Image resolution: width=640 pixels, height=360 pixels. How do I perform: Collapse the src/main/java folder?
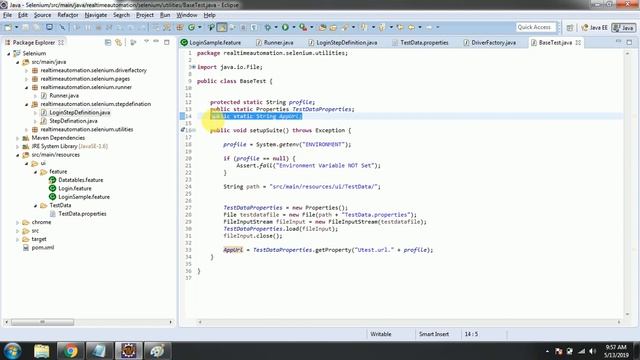point(18,62)
